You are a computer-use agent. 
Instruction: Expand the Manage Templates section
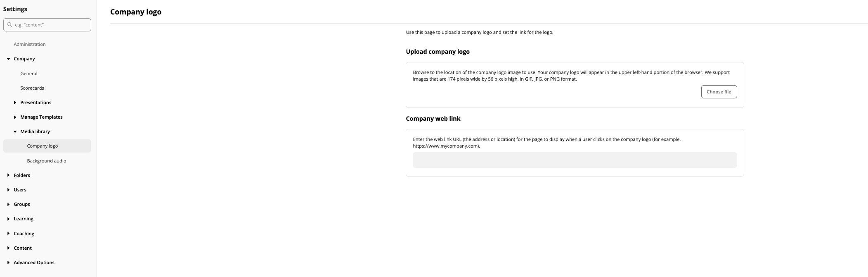tap(15, 117)
